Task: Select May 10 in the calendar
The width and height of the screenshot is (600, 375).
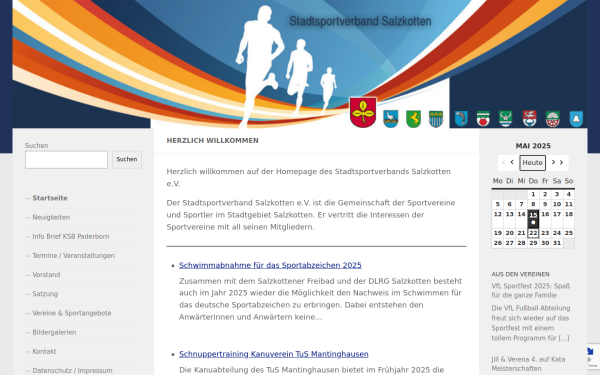Action: pos(557,204)
